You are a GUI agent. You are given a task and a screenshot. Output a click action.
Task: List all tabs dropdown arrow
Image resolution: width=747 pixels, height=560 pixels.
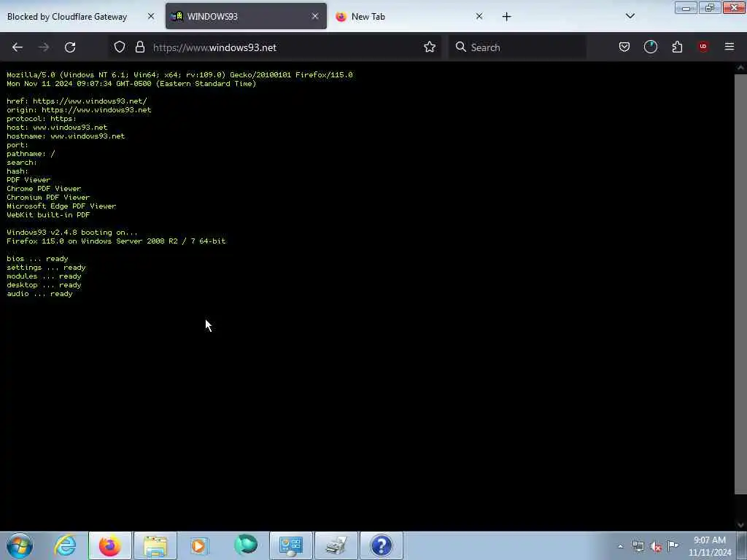pyautogui.click(x=630, y=16)
